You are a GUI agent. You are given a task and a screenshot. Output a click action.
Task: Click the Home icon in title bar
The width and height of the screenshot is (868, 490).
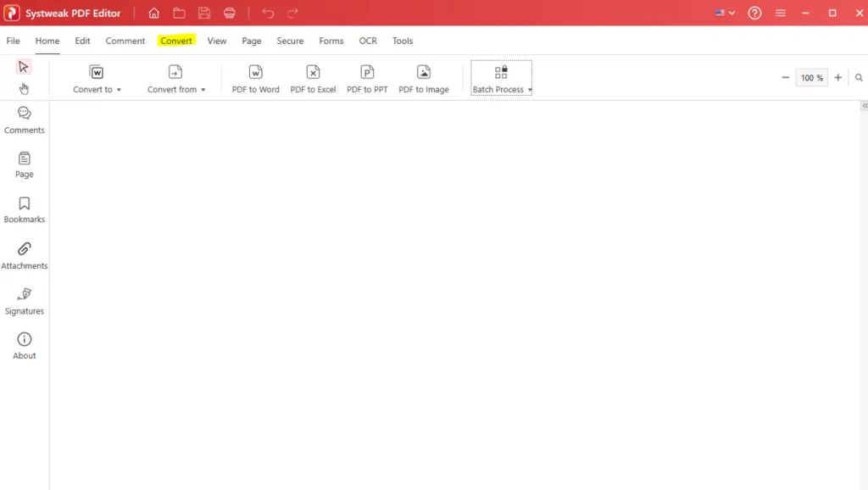(154, 13)
